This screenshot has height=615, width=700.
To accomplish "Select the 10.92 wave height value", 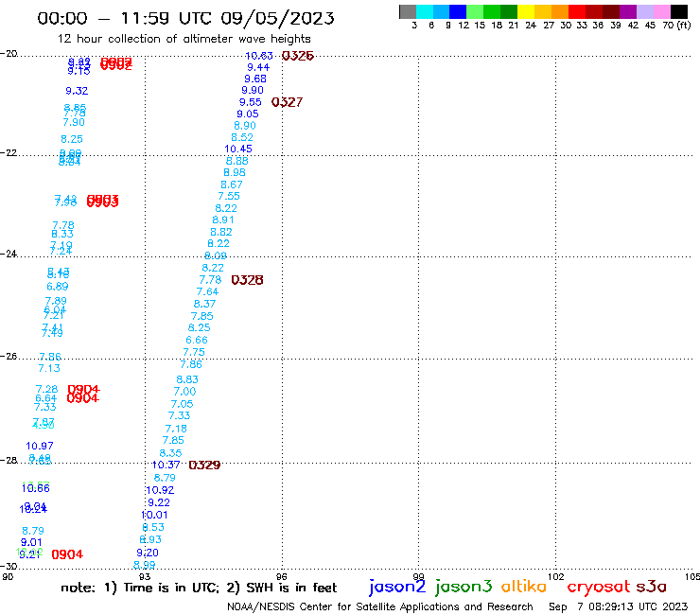I will 160,490.
